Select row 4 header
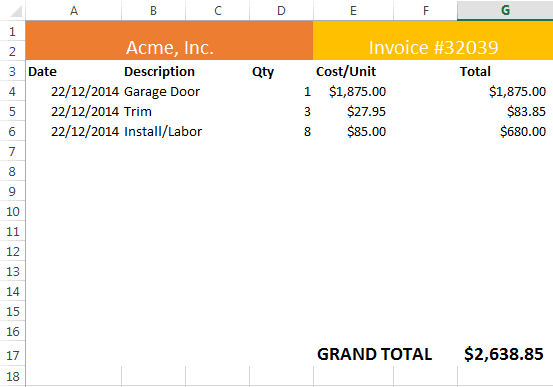 pyautogui.click(x=13, y=91)
